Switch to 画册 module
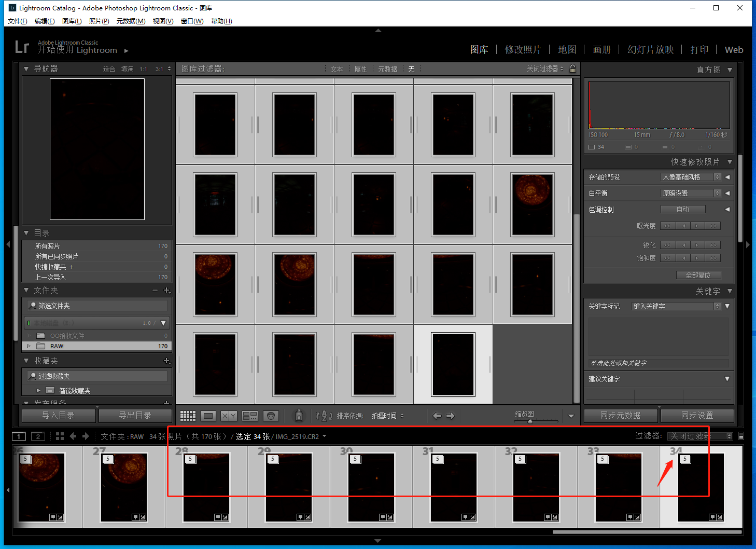This screenshot has height=549, width=756. coord(602,49)
